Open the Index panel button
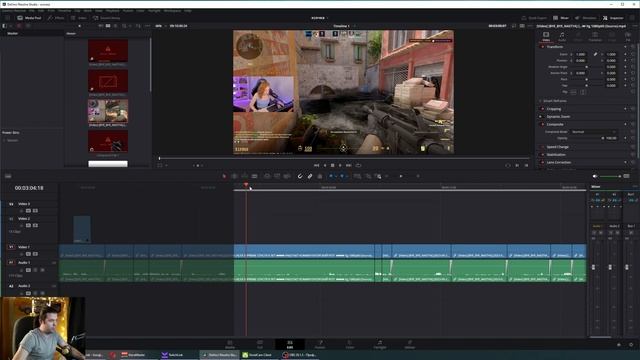Viewport: 640px width, 360px height. (x=79, y=18)
